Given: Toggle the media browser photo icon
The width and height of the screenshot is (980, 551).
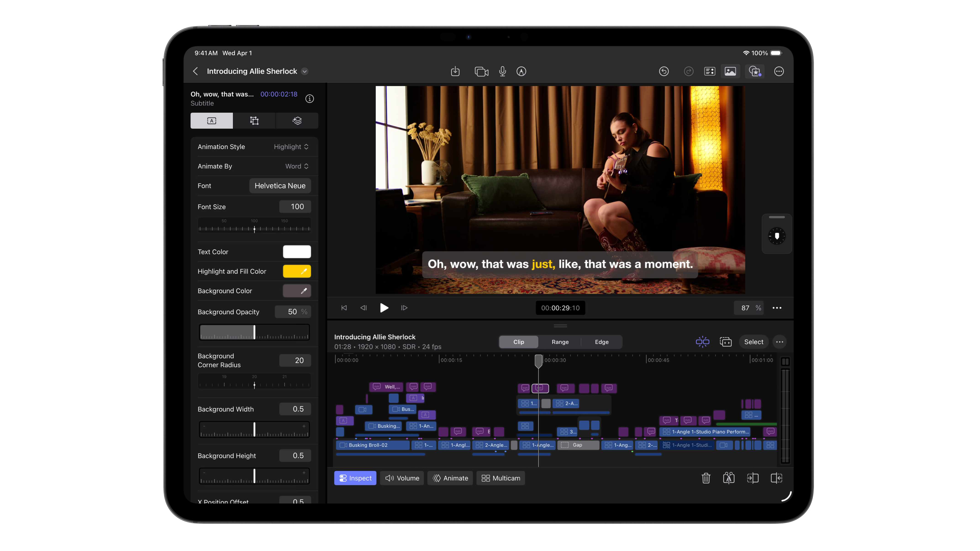Looking at the screenshot, I should (730, 71).
